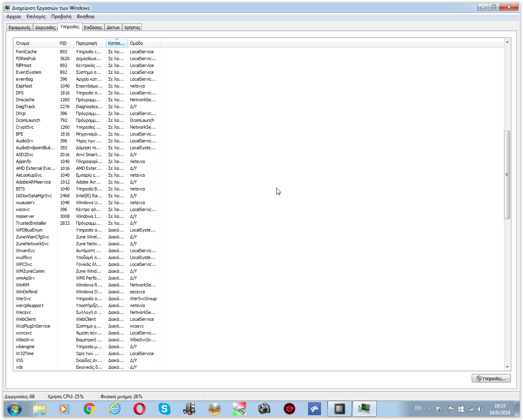Switch to the Δίκτυο tab

pyautogui.click(x=113, y=27)
